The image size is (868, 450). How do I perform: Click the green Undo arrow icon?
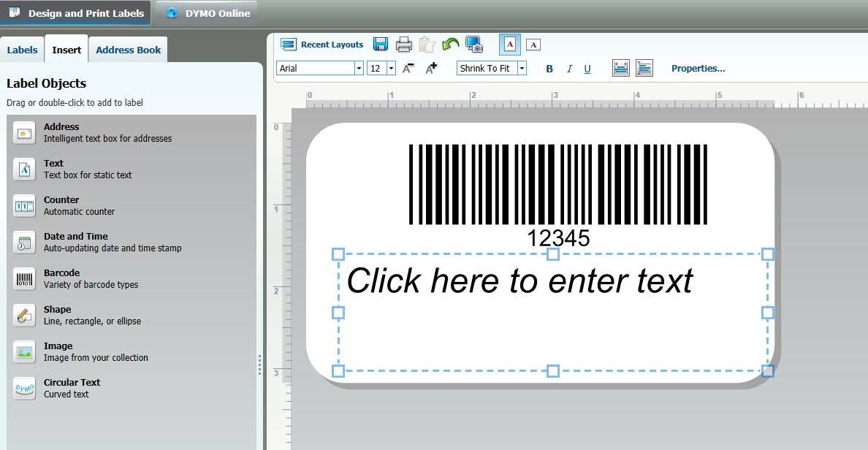coord(451,45)
